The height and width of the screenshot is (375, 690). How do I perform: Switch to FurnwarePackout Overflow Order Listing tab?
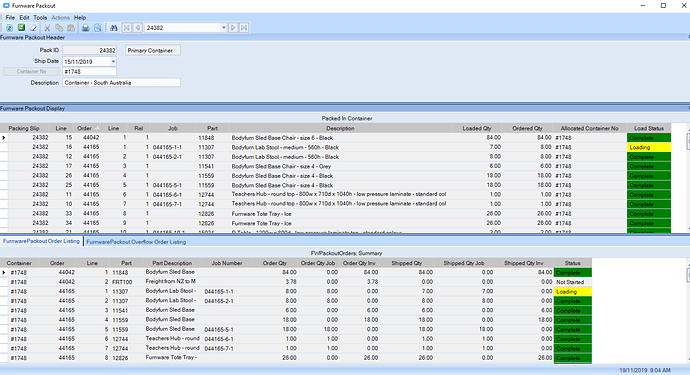pos(136,242)
